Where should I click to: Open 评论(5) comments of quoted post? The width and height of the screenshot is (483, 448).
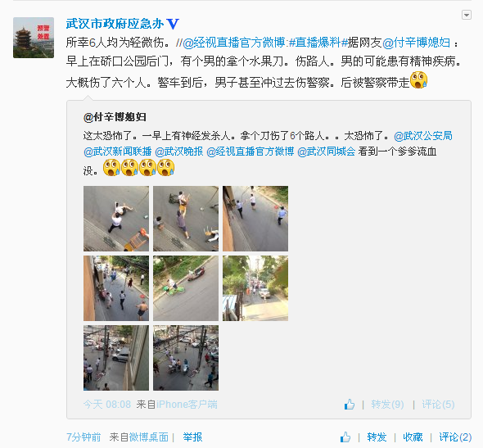click(438, 405)
